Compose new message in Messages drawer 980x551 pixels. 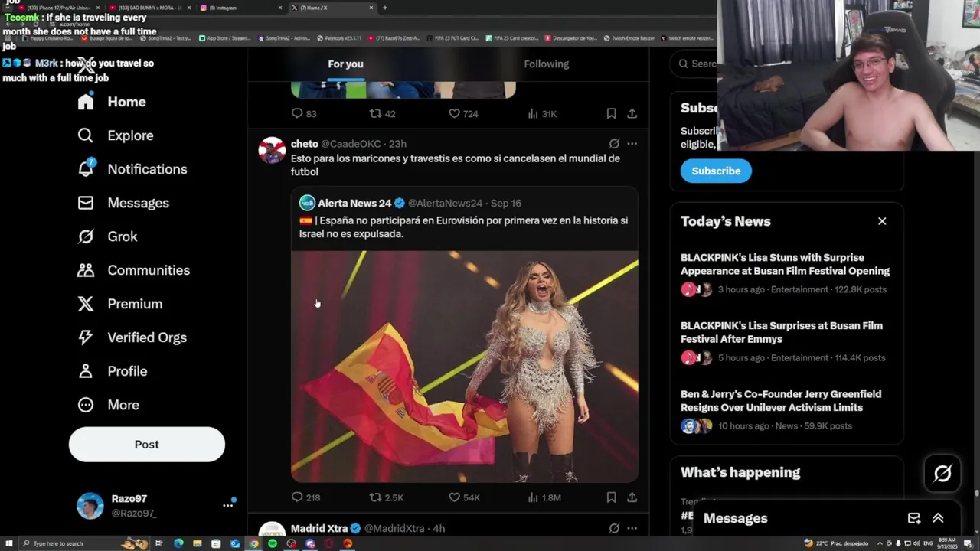(914, 518)
